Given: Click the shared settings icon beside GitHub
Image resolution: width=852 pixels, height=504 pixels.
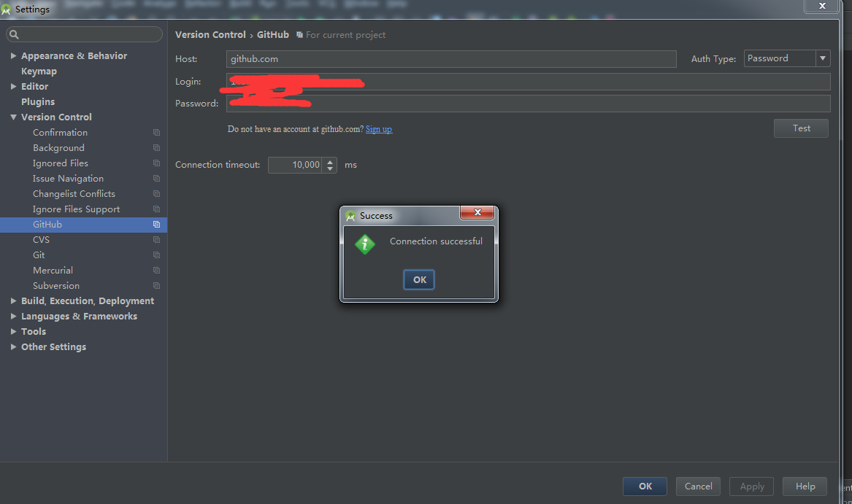Looking at the screenshot, I should tap(156, 224).
